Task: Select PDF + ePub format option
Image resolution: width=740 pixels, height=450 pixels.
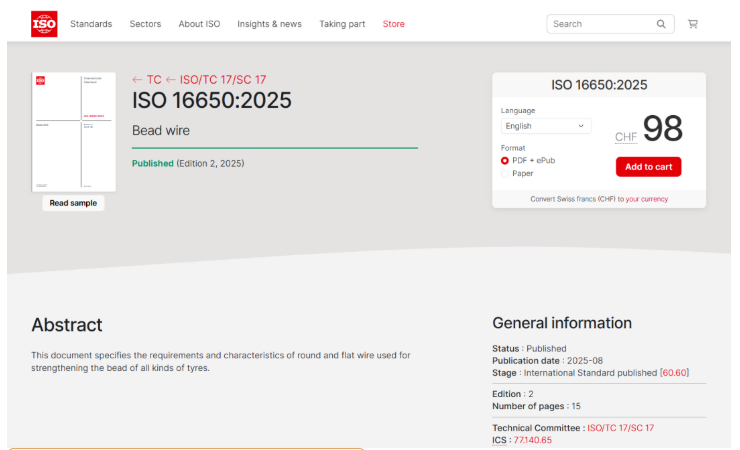Action: pyautogui.click(x=505, y=160)
